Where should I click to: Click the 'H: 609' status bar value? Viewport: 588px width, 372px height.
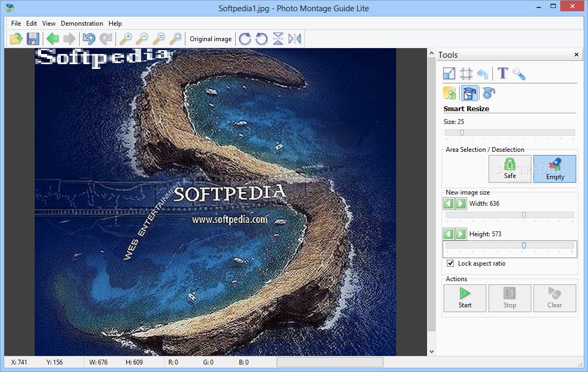tap(134, 362)
